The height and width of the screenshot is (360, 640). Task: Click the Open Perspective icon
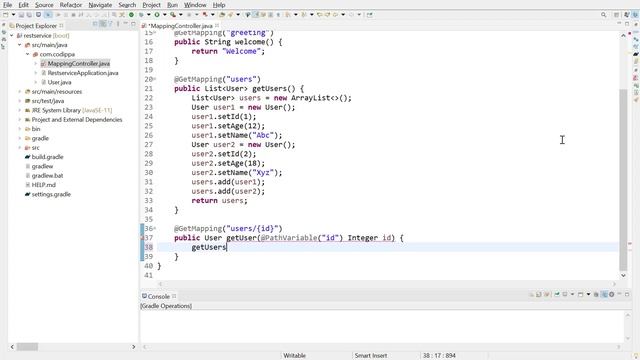[616, 15]
